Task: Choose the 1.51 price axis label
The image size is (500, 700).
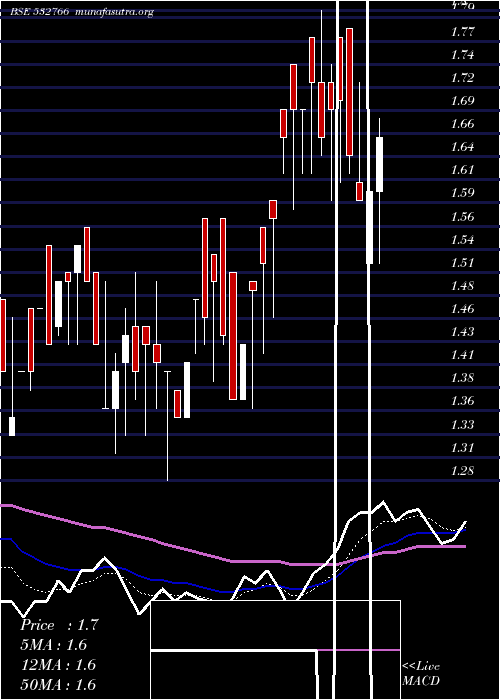Action: (x=462, y=262)
